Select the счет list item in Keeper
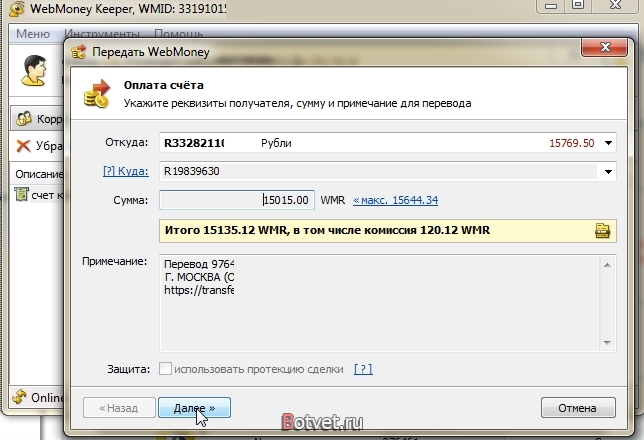644x440 pixels. 39,195
